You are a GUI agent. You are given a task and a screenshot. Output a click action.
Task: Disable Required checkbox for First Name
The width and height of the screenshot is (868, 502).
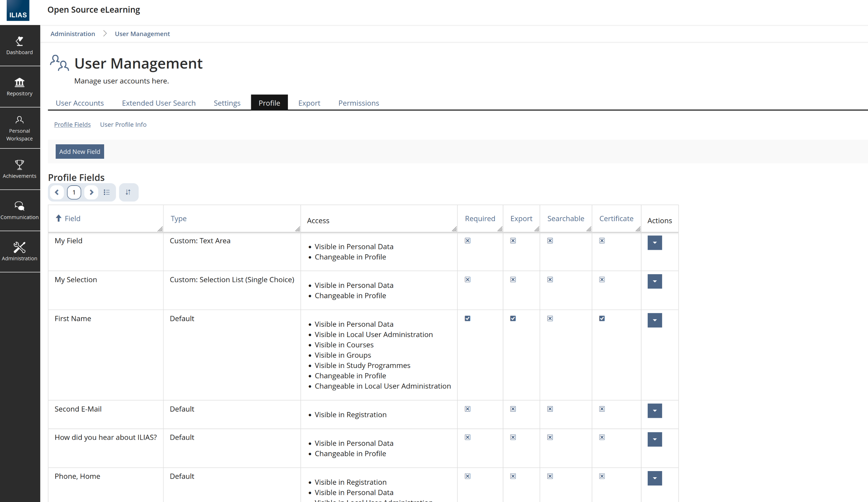(467, 319)
